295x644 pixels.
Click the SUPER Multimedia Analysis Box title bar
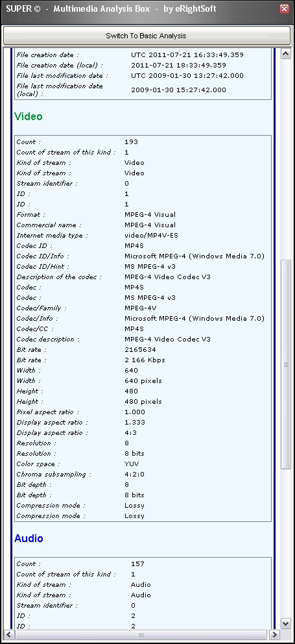139,9
